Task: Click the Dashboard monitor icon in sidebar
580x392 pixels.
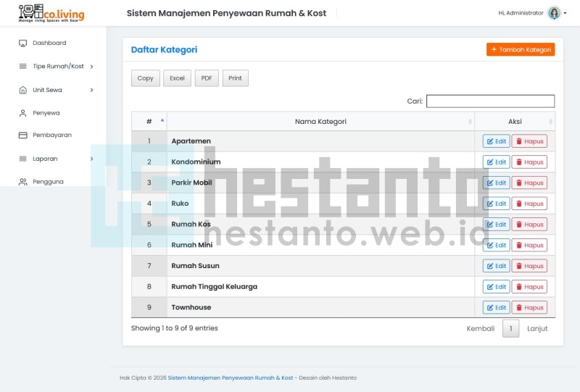Action: [x=23, y=43]
